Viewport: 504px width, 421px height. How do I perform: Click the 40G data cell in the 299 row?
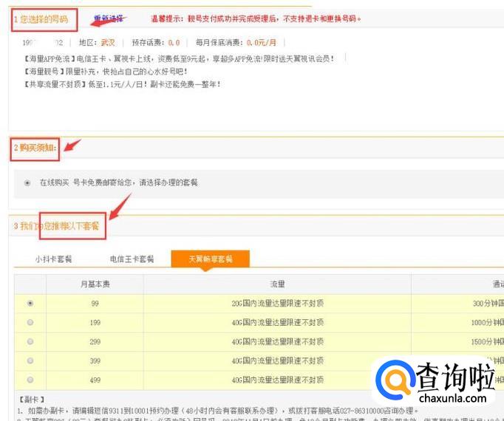(277, 342)
